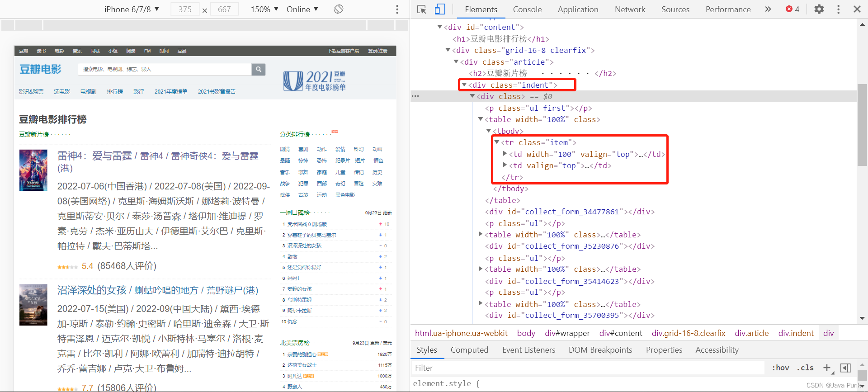Click 沼泽深处的女孩 movie poster thumbnail
This screenshot has width=868, height=392.
[33, 304]
